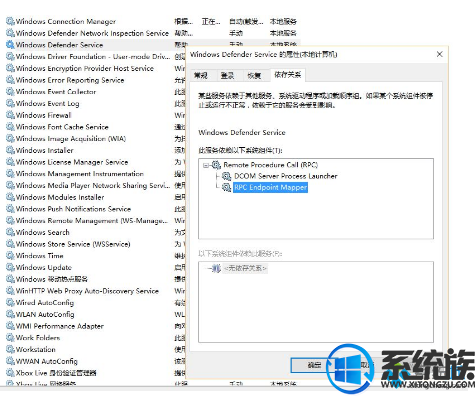Viewport: 475px width, 397px height.
Task: Click the gear icon of Windows Firewall
Action: tap(10, 115)
